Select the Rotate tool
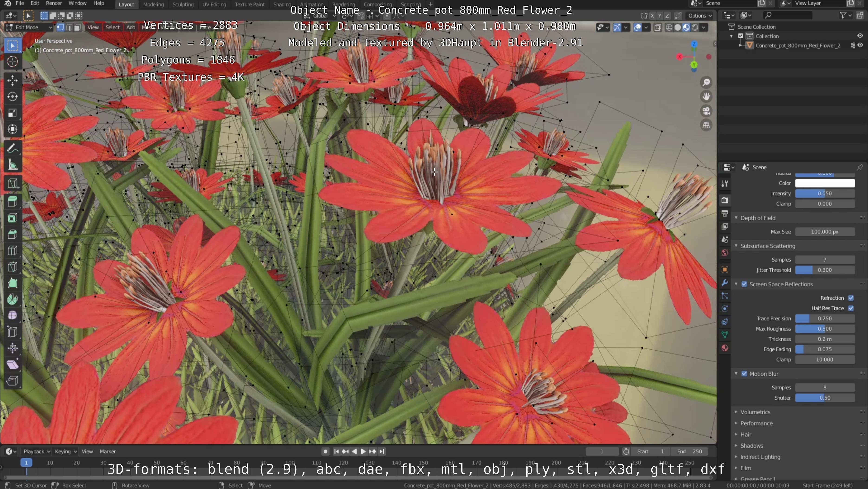 [13, 97]
